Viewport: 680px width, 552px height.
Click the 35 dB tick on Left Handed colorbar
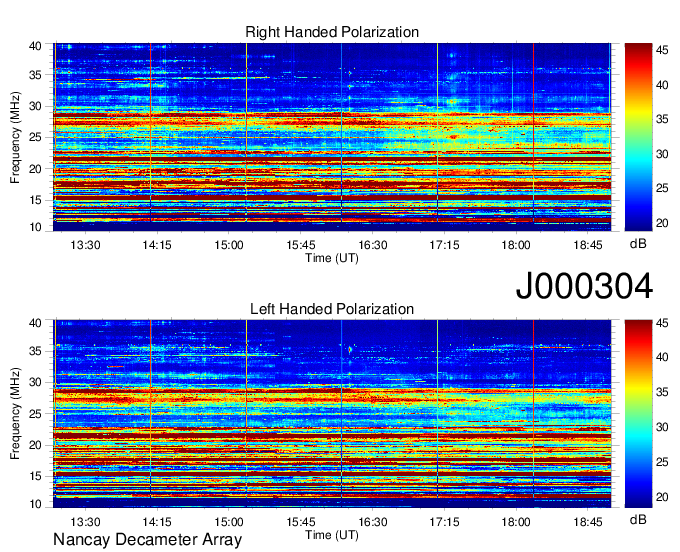662,392
